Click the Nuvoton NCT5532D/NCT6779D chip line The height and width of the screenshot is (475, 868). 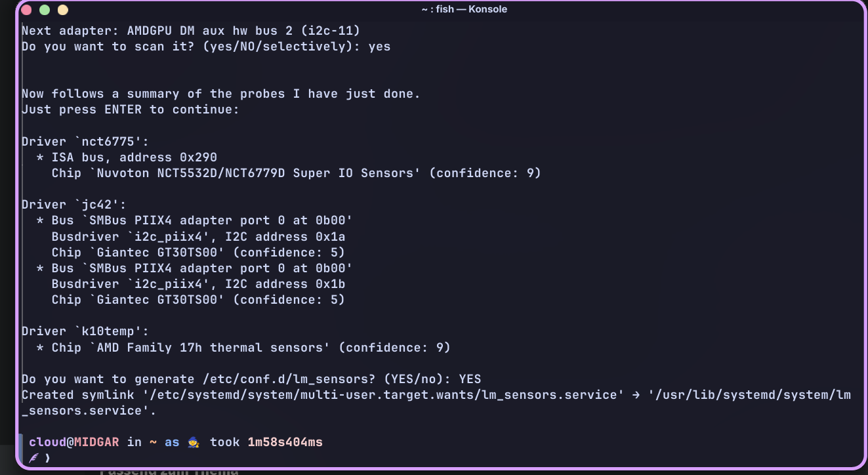[x=297, y=173]
